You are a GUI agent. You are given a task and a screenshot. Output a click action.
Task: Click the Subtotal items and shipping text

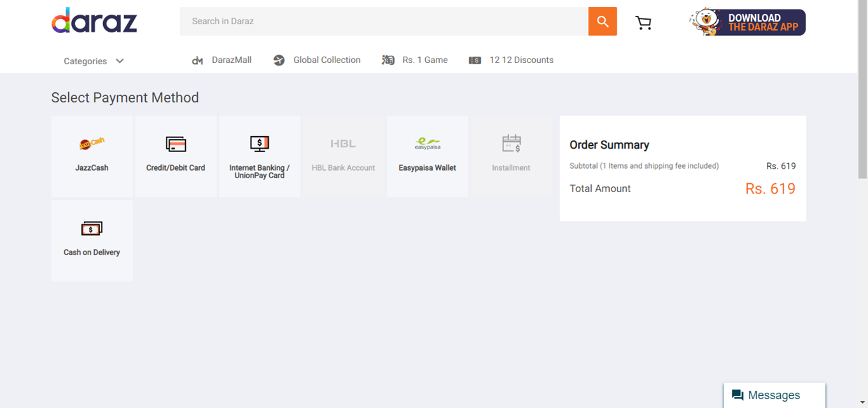(x=644, y=166)
